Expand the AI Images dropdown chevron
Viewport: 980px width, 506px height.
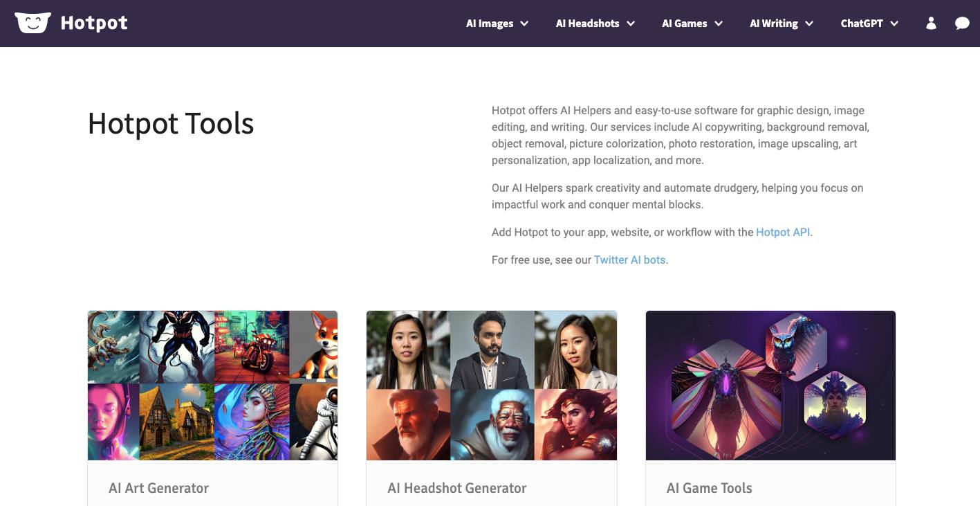(524, 24)
